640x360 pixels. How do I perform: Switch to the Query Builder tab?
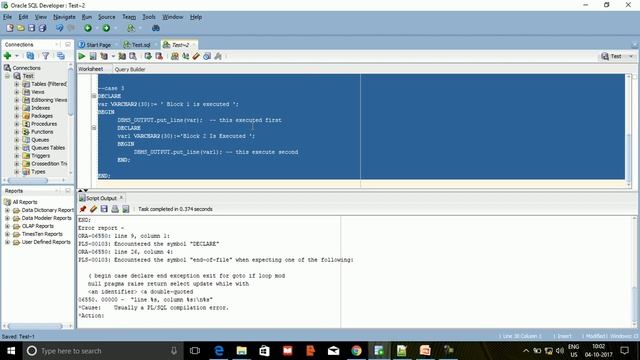pyautogui.click(x=130, y=69)
